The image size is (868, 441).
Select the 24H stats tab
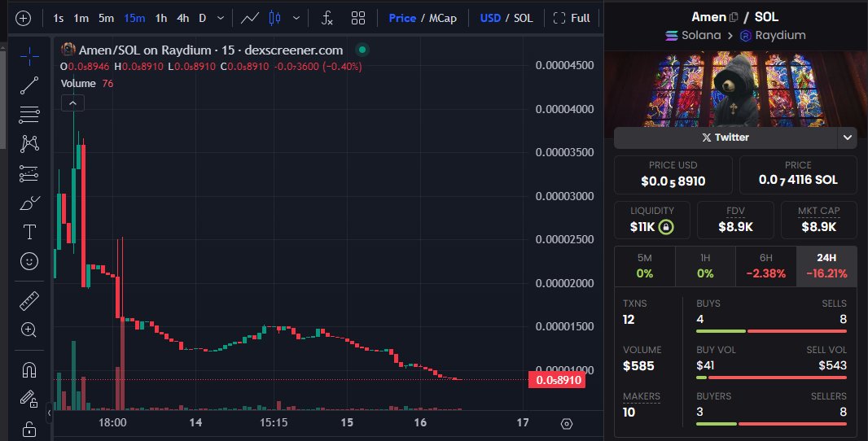click(826, 266)
